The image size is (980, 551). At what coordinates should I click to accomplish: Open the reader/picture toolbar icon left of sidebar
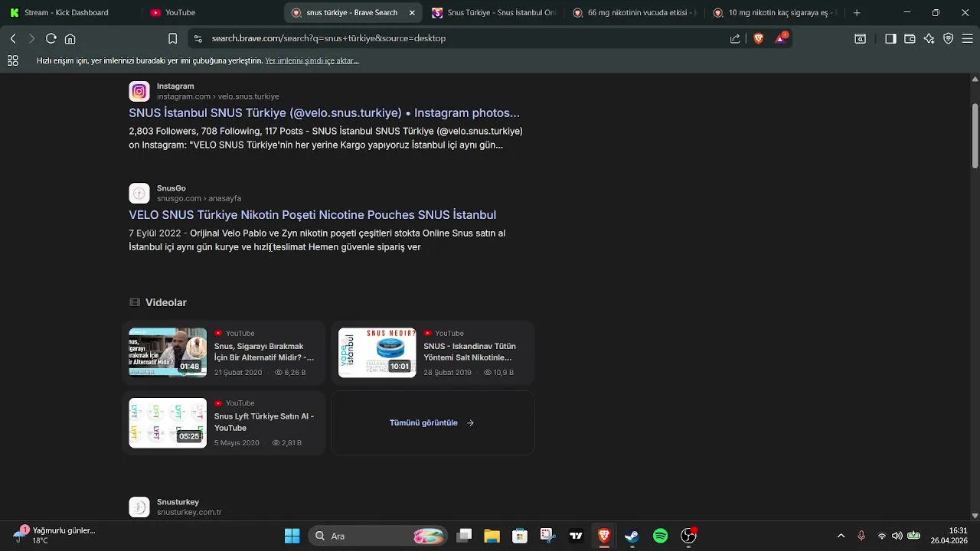click(x=860, y=38)
